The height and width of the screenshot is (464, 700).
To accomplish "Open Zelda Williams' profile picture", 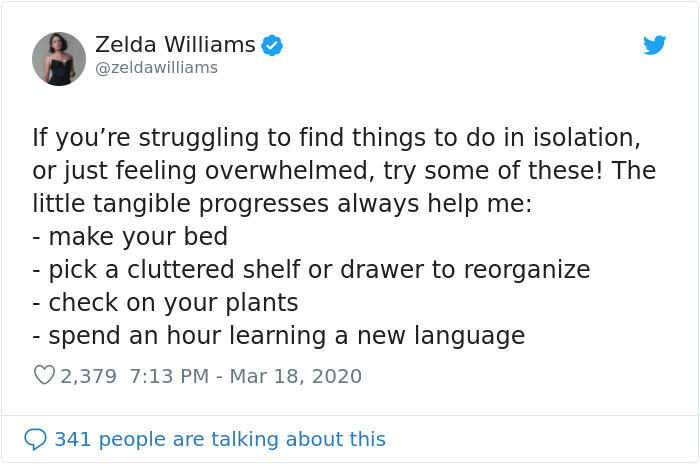I will [x=59, y=59].
